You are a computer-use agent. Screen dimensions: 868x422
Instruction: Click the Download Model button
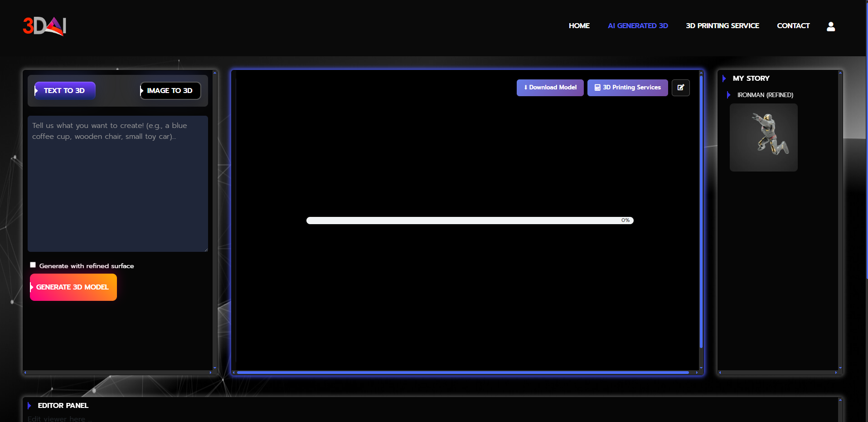pos(550,88)
